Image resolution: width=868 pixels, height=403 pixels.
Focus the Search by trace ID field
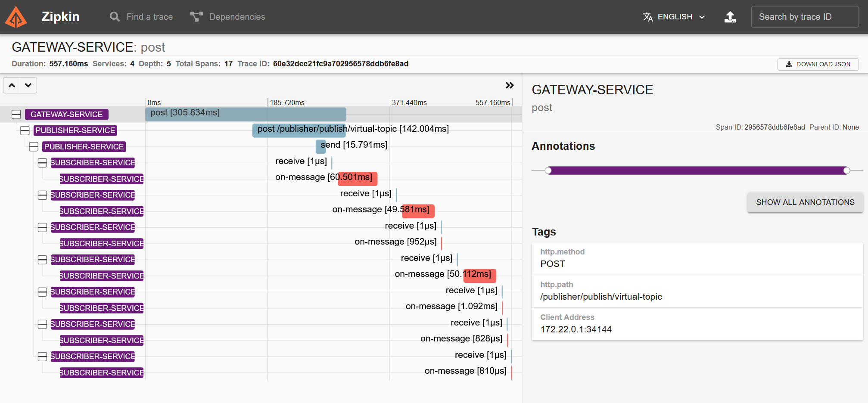(805, 17)
